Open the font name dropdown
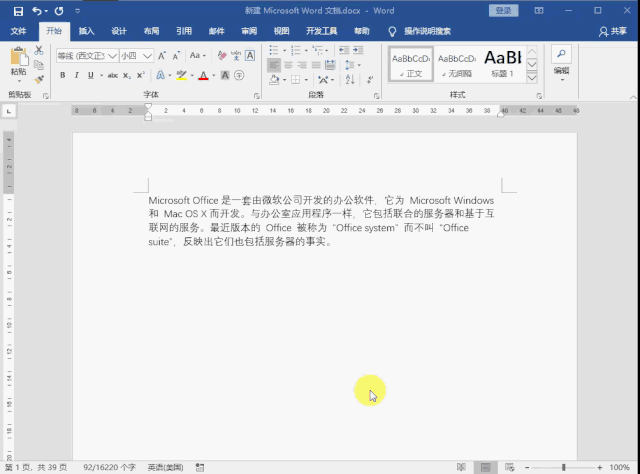640x474 pixels. (113, 56)
